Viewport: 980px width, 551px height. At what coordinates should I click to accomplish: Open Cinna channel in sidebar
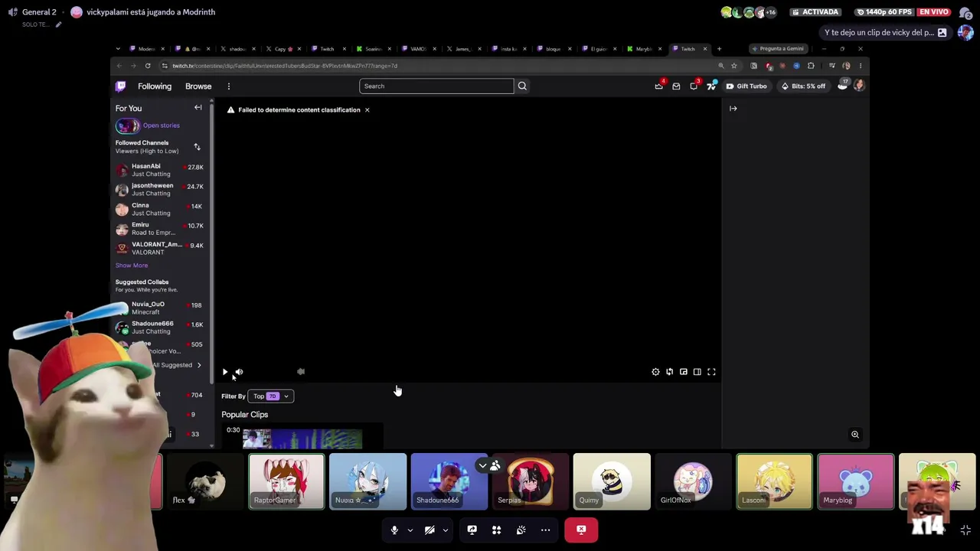159,209
